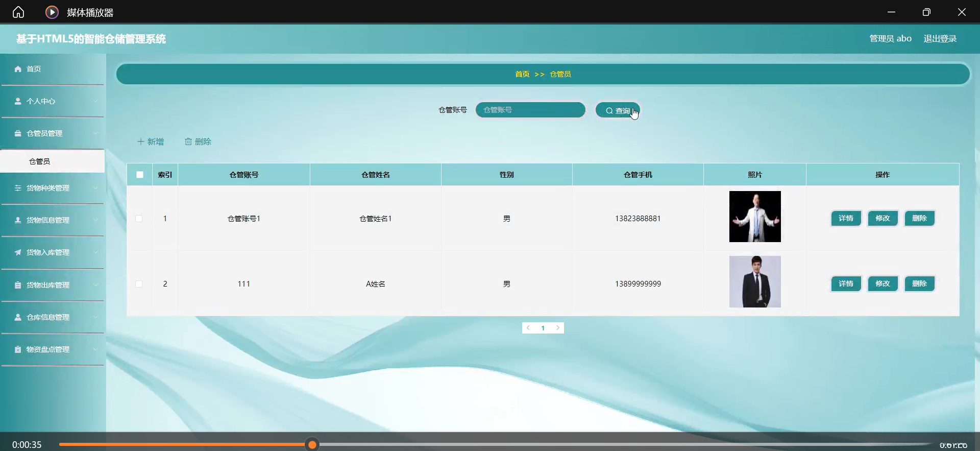Click page number 1 in pagination
The image size is (980, 451).
(543, 328)
